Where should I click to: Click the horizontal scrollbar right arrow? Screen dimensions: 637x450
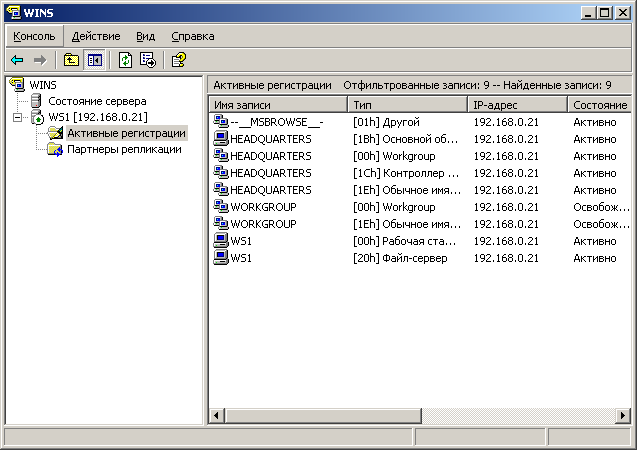click(623, 415)
